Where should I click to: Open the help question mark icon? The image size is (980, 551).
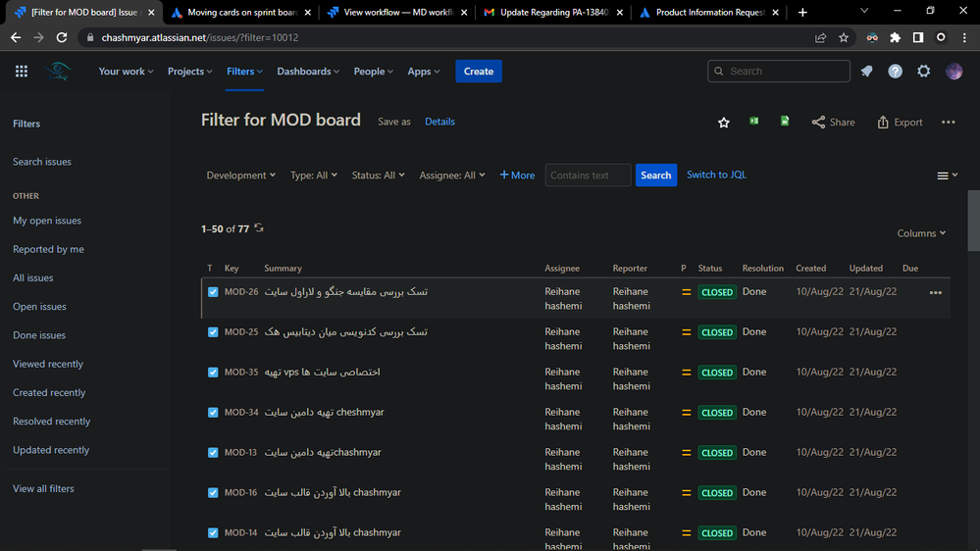(x=895, y=72)
